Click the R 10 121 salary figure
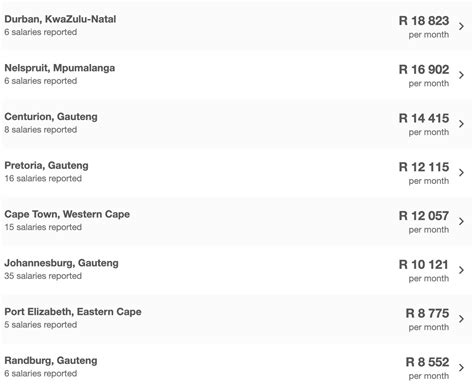 [424, 265]
